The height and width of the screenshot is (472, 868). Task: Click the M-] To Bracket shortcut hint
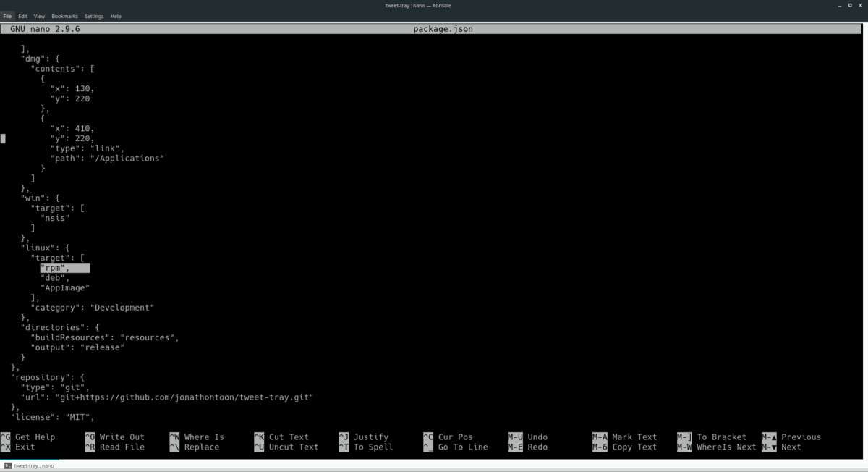point(712,437)
